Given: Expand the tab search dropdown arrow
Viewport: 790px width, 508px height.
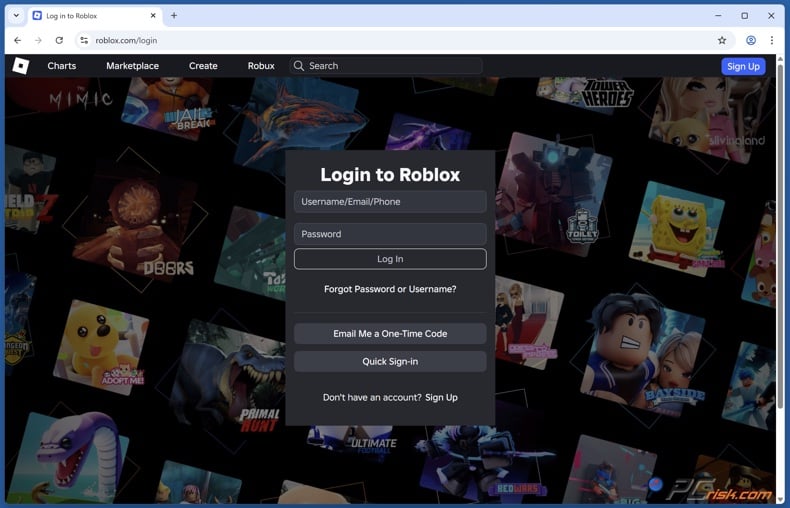Looking at the screenshot, I should click(x=16, y=16).
